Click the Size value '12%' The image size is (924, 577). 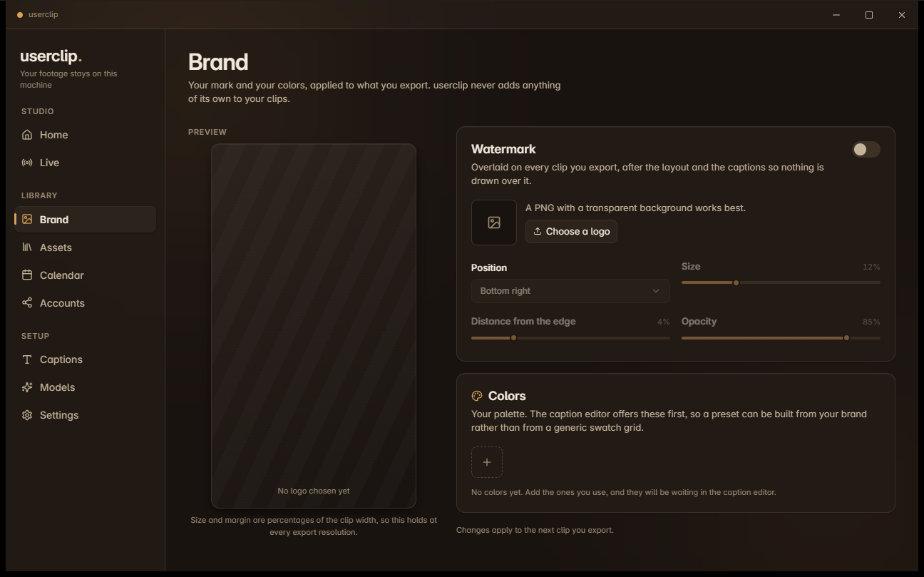pos(871,267)
